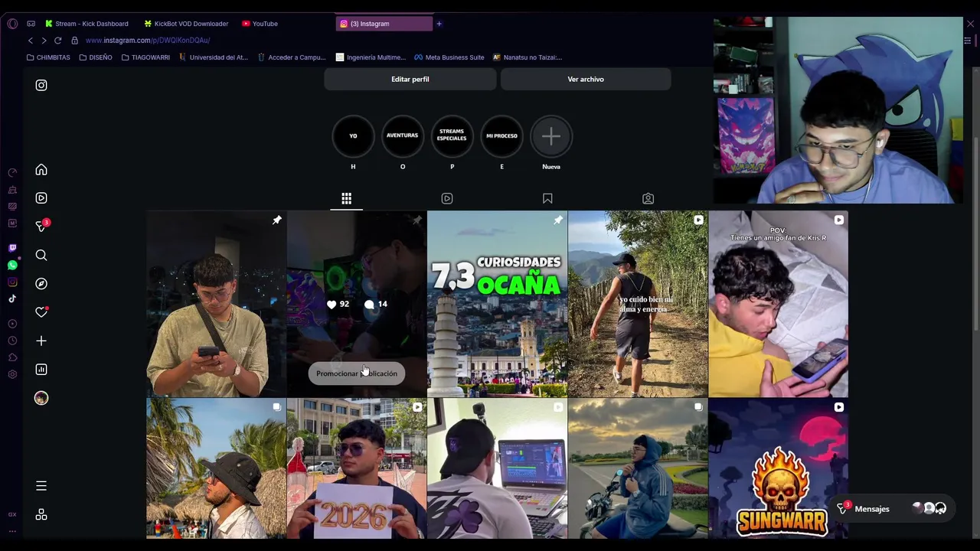Open the professional dashboard chart icon
This screenshot has height=551, width=980.
pyautogui.click(x=41, y=370)
